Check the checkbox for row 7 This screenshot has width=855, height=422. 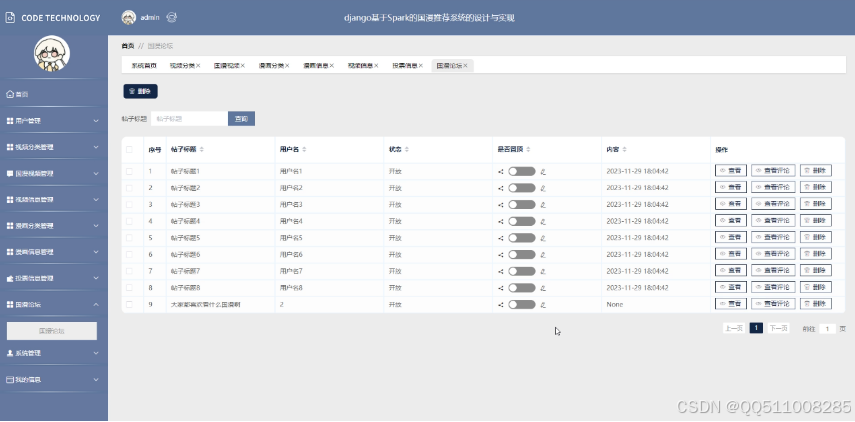(129, 271)
